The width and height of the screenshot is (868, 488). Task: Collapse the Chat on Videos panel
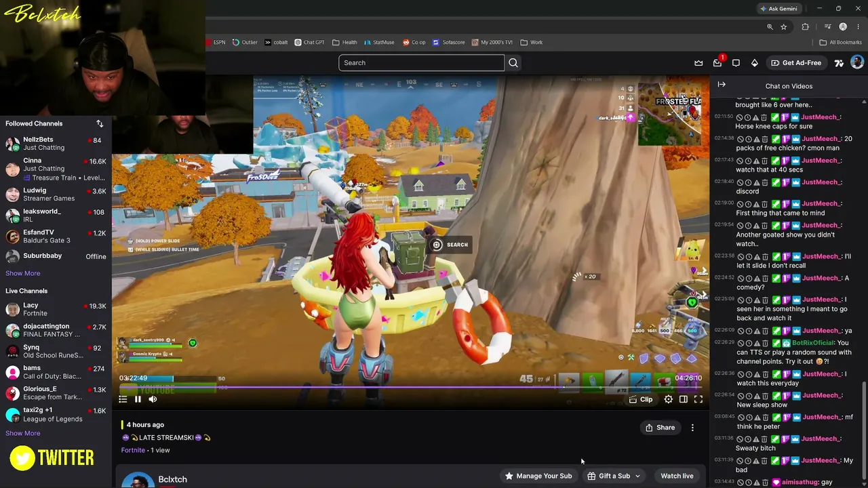(722, 85)
